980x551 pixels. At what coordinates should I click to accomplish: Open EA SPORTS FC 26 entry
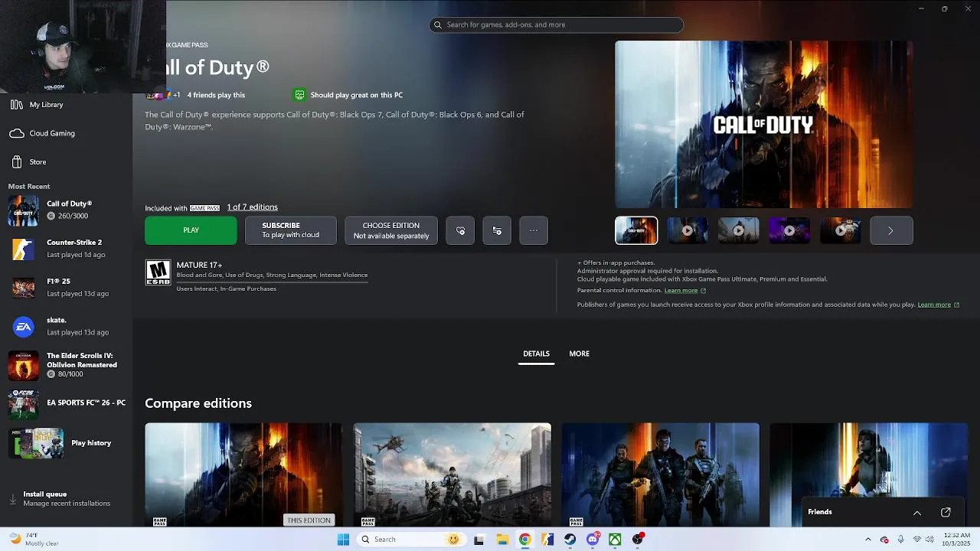(x=65, y=403)
